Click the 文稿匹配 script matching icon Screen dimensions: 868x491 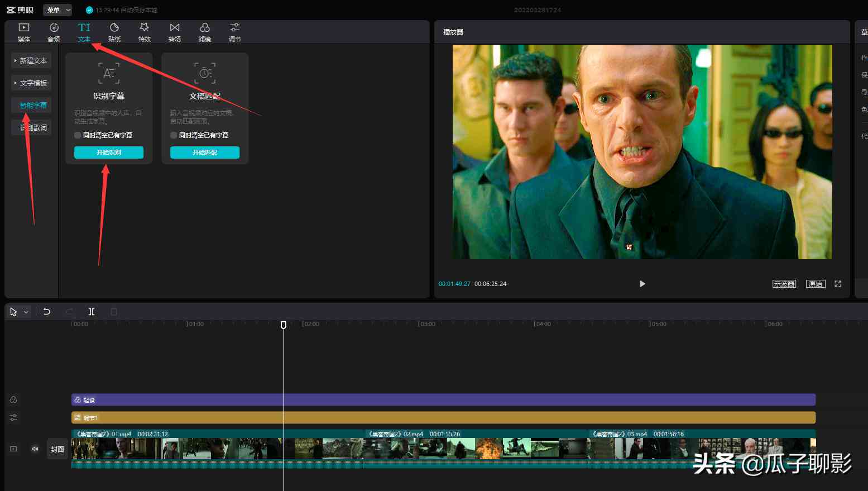tap(205, 73)
